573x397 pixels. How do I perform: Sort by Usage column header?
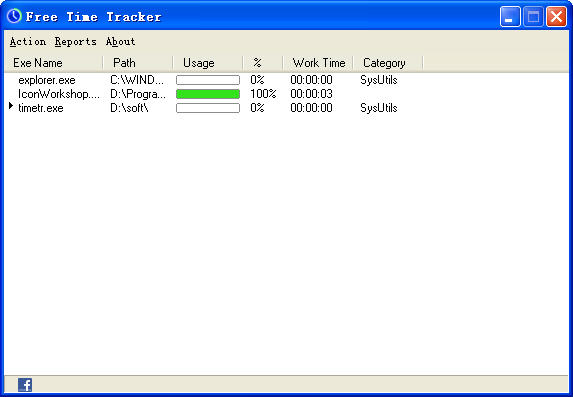(x=208, y=63)
